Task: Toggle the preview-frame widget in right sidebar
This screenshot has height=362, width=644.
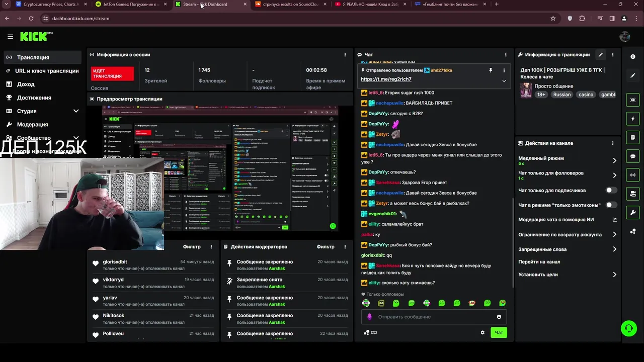Action: pos(633,100)
